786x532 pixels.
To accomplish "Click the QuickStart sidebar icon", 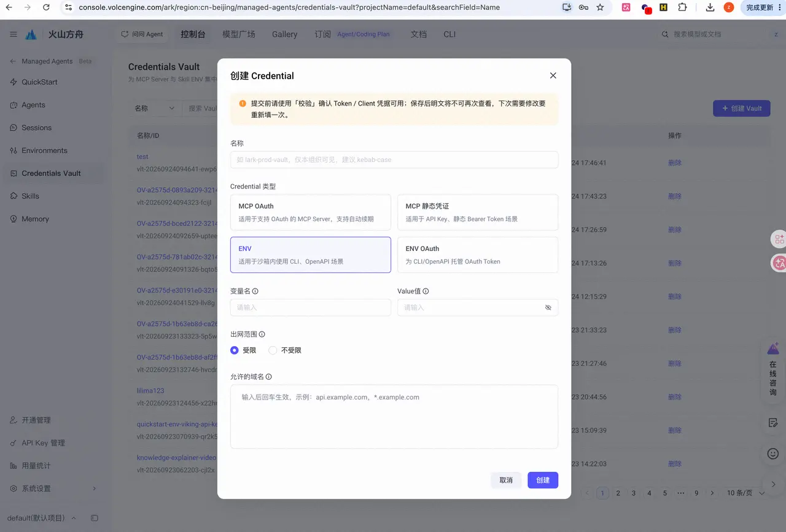I will tap(14, 82).
